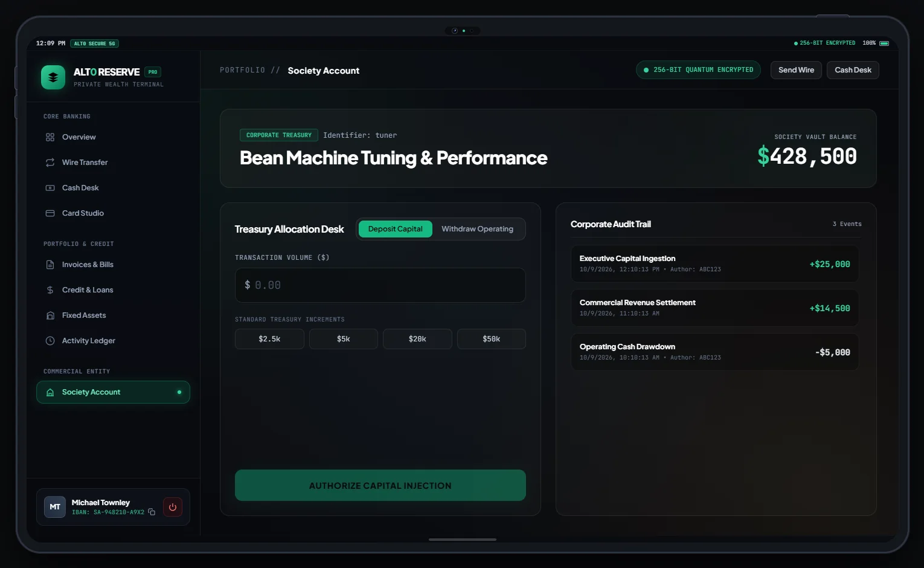Click Authorize Capital Injection button
Image resolution: width=924 pixels, height=568 pixels.
(380, 485)
